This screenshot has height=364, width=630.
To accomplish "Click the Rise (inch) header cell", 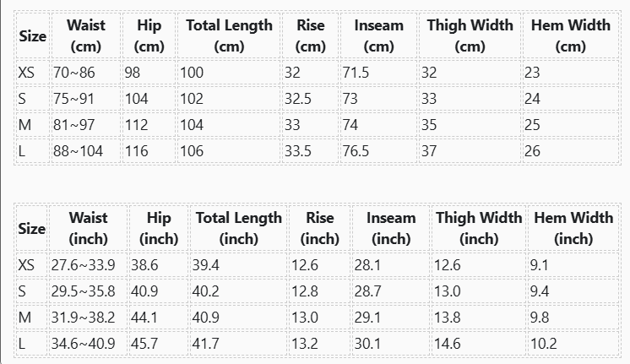I will [x=320, y=228].
